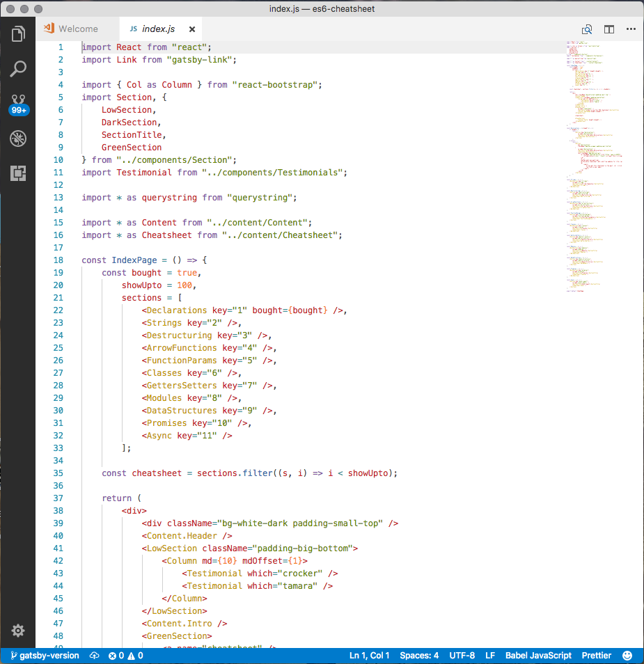This screenshot has width=644, height=664.
Task: Close the index.js tab
Action: pos(192,29)
